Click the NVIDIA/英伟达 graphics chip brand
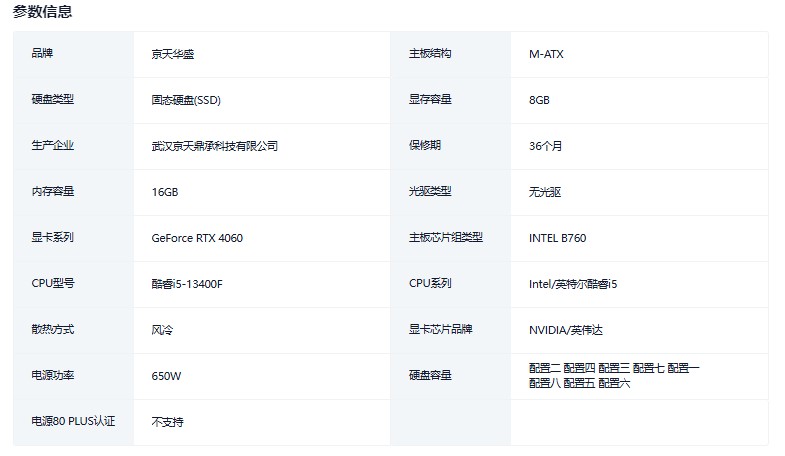785x456 pixels. pyautogui.click(x=566, y=330)
